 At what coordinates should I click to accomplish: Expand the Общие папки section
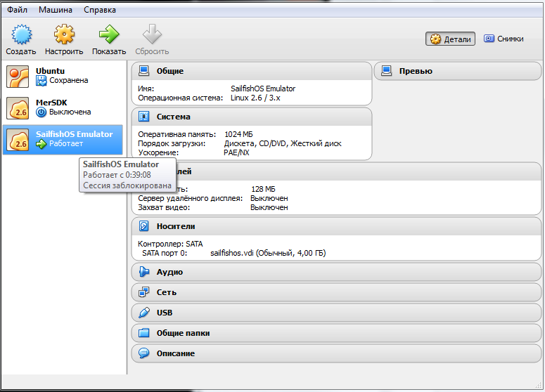pos(336,333)
